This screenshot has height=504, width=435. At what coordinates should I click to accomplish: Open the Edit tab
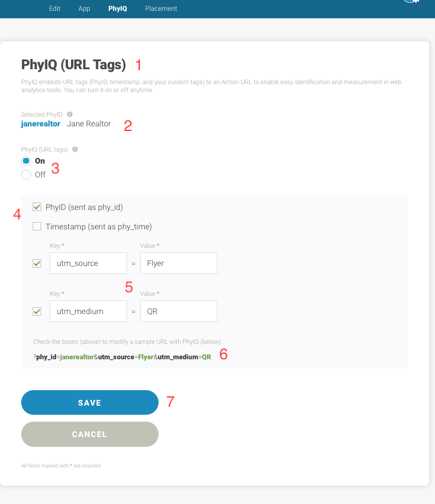tap(55, 9)
